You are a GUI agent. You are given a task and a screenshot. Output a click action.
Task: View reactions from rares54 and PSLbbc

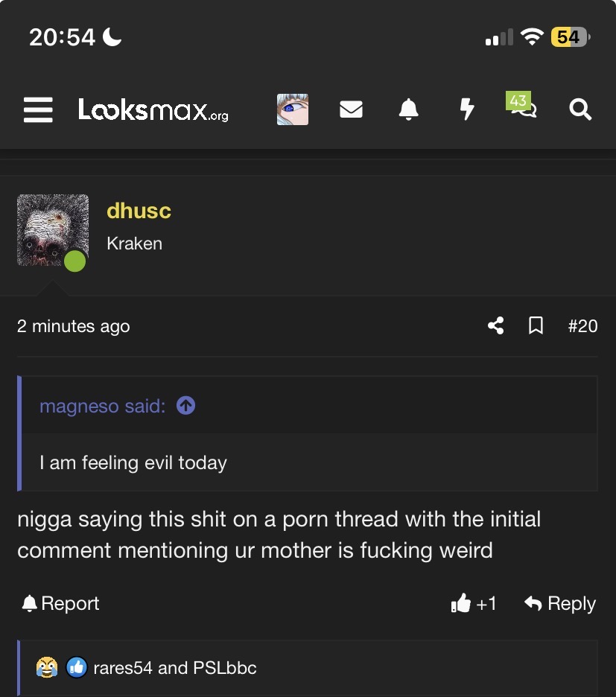tap(175, 668)
